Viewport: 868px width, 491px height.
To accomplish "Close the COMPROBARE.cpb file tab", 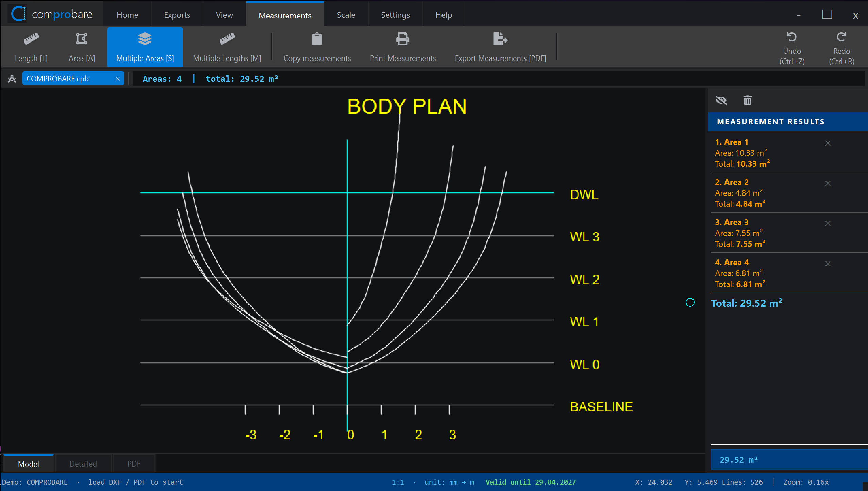I will click(x=118, y=79).
